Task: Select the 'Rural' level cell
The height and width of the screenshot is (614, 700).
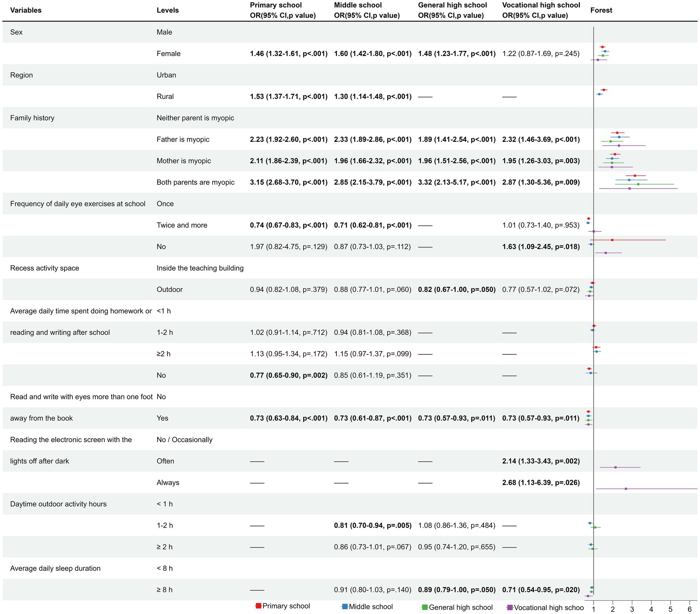Action: 165,97
